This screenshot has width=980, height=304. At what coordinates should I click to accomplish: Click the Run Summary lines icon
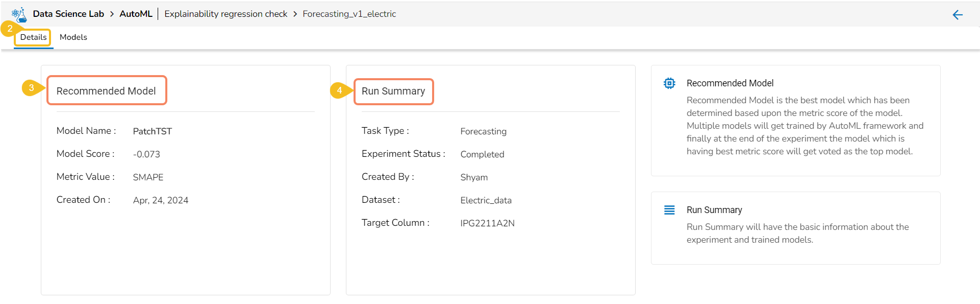pos(669,210)
